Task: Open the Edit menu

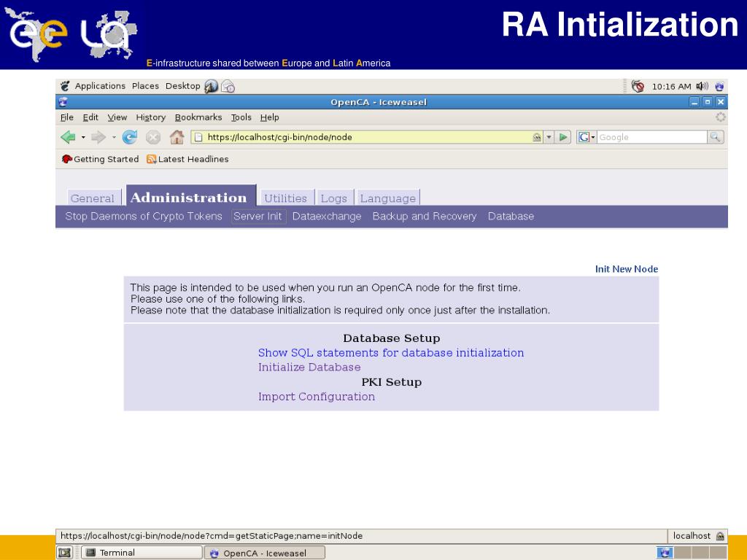Action: tap(90, 117)
